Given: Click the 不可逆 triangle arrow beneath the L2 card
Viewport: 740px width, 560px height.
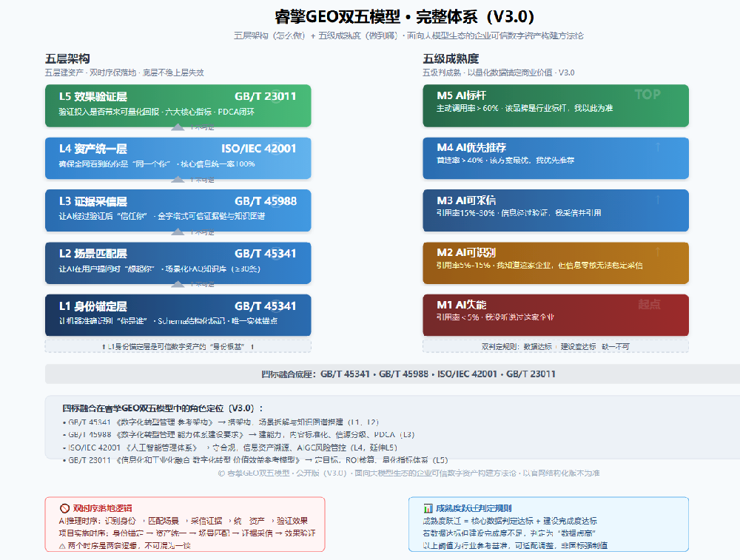Looking at the screenshot, I should (178, 285).
